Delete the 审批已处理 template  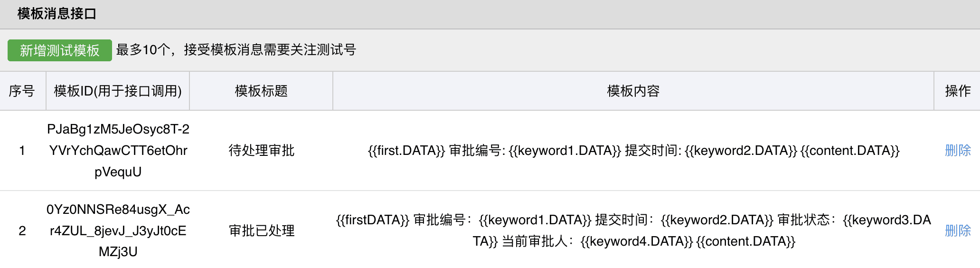click(957, 231)
